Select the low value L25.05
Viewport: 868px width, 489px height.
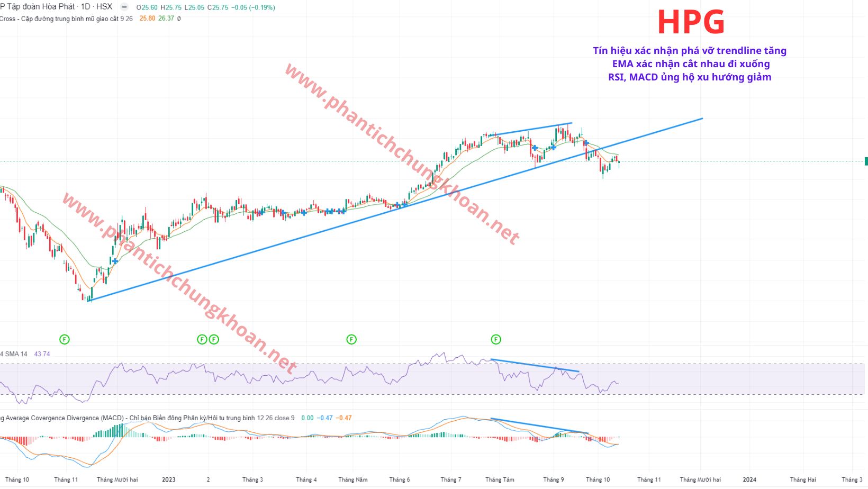(194, 7)
